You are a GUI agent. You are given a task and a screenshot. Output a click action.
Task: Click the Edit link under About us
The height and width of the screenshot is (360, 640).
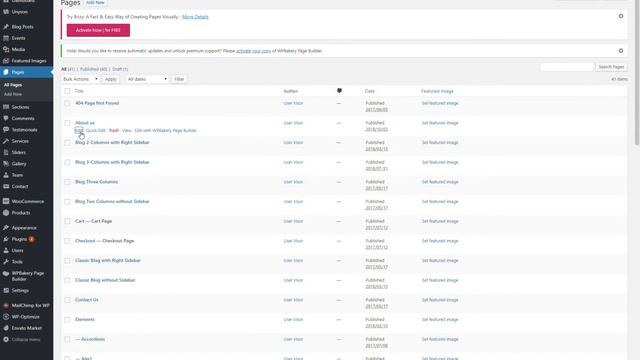79,130
